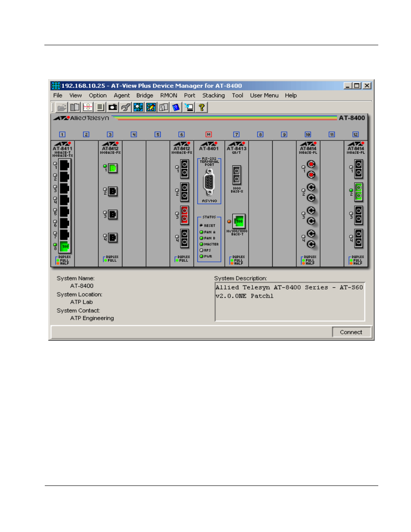This screenshot has height=532, width=411.
Task: Select red port 1 on slot 10 AT-8414
Action: tap(311, 169)
